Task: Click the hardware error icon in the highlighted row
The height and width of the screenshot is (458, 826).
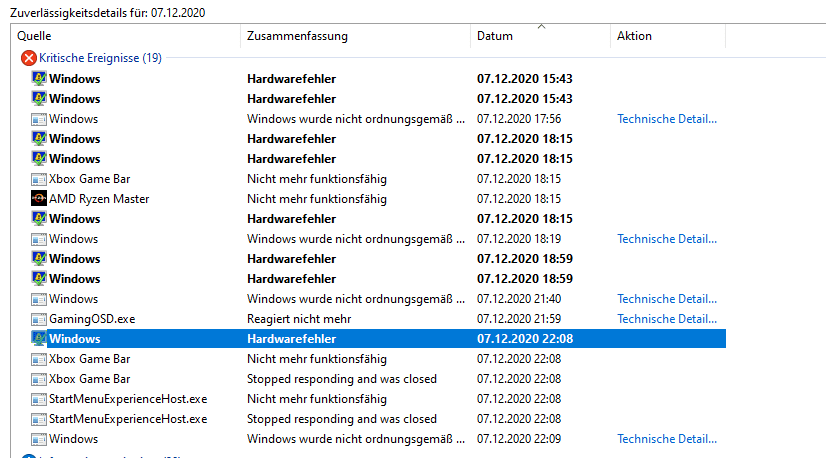Action: point(39,339)
